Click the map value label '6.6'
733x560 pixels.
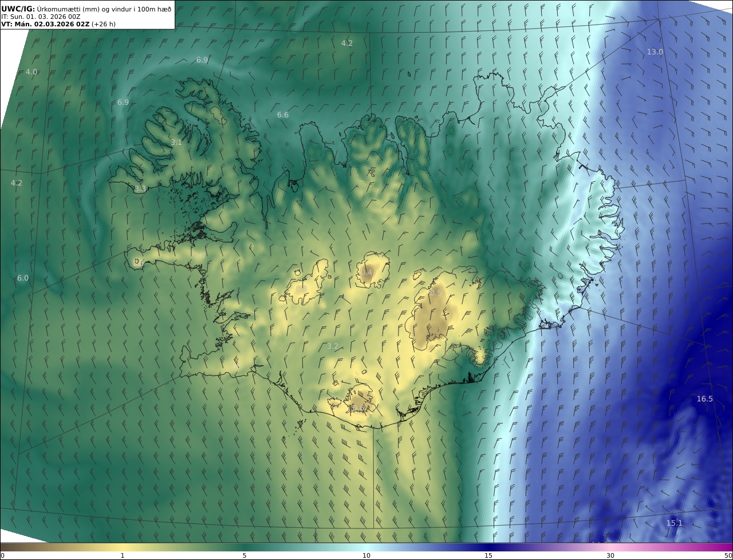[283, 115]
